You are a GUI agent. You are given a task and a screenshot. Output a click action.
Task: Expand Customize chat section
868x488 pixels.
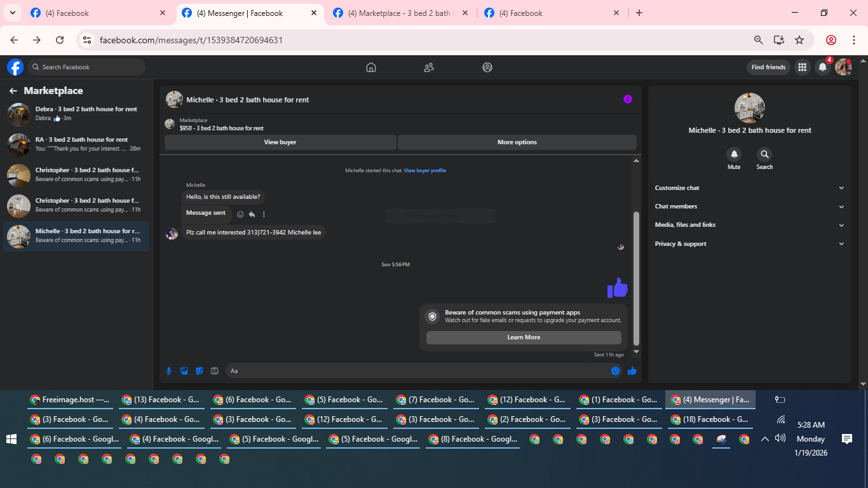coord(750,188)
